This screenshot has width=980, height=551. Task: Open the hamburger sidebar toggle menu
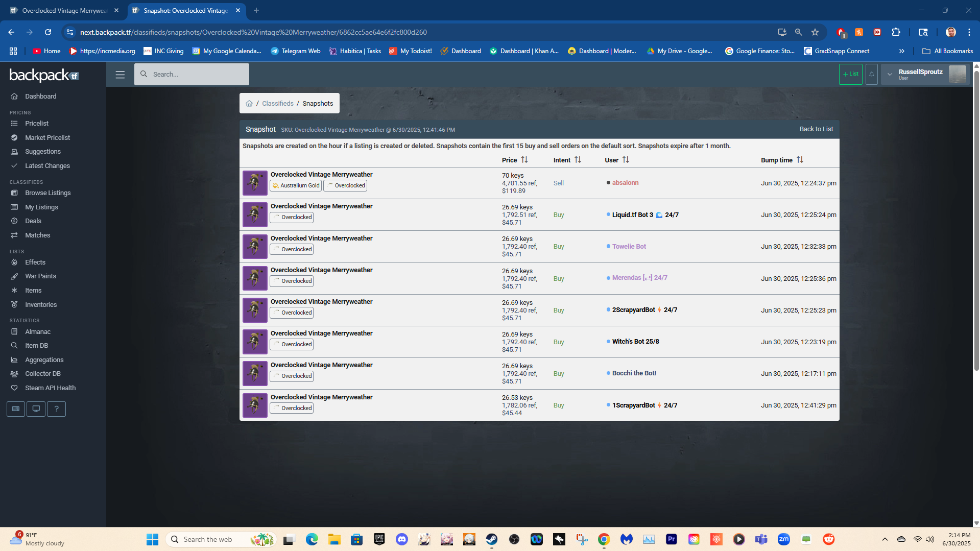coord(120,75)
